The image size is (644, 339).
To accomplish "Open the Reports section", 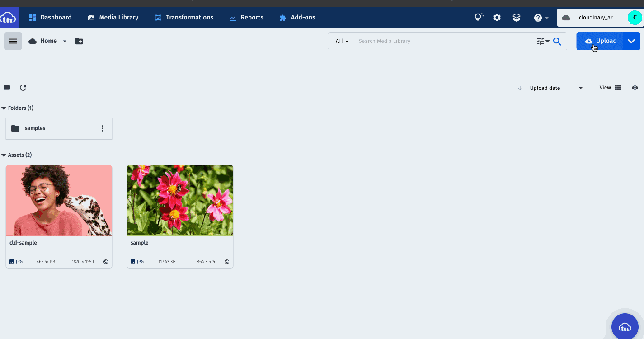I will click(246, 17).
